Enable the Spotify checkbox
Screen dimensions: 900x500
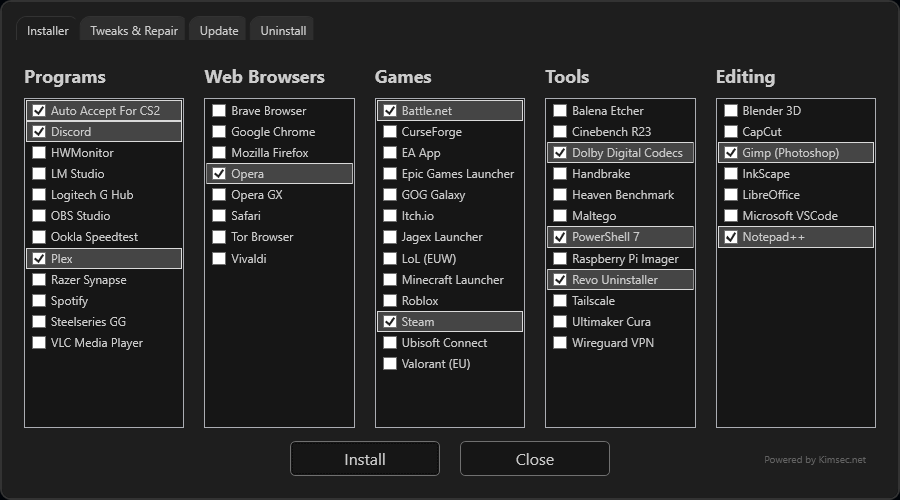(39, 301)
